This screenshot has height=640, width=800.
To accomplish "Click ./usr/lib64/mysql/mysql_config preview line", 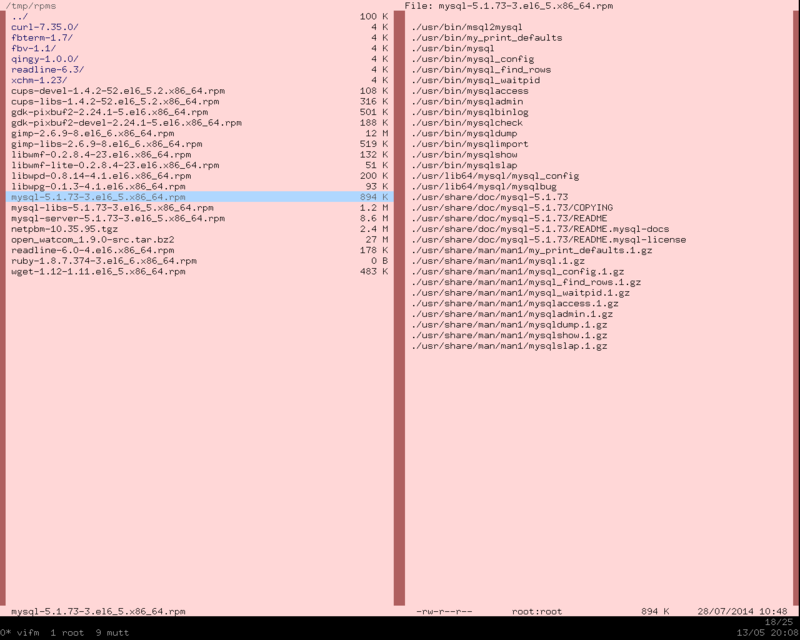I will point(495,176).
